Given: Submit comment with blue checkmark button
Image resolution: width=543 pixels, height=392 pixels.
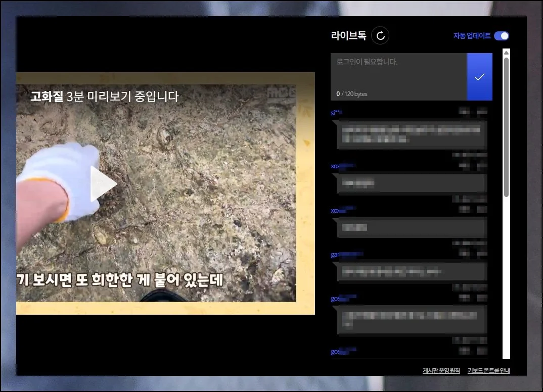Looking at the screenshot, I should [x=479, y=77].
